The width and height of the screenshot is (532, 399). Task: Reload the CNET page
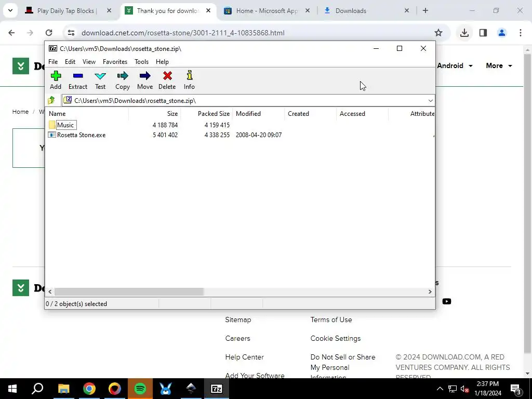[x=49, y=33]
